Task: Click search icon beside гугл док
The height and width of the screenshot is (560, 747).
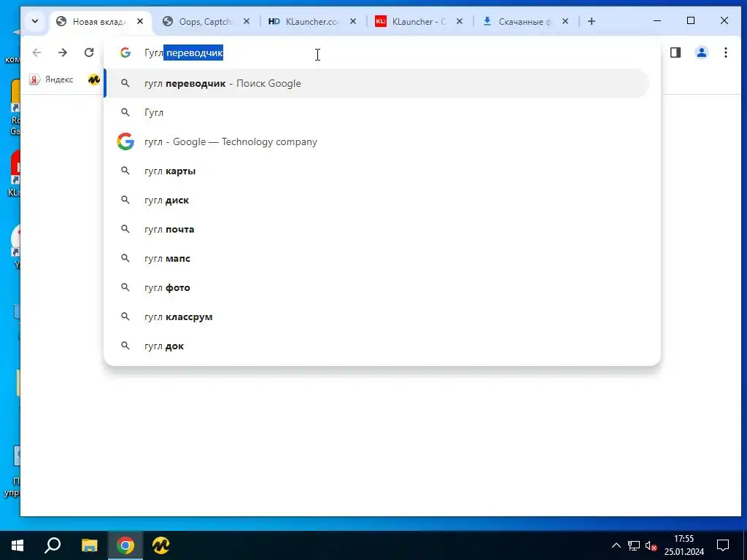Action: pos(125,346)
